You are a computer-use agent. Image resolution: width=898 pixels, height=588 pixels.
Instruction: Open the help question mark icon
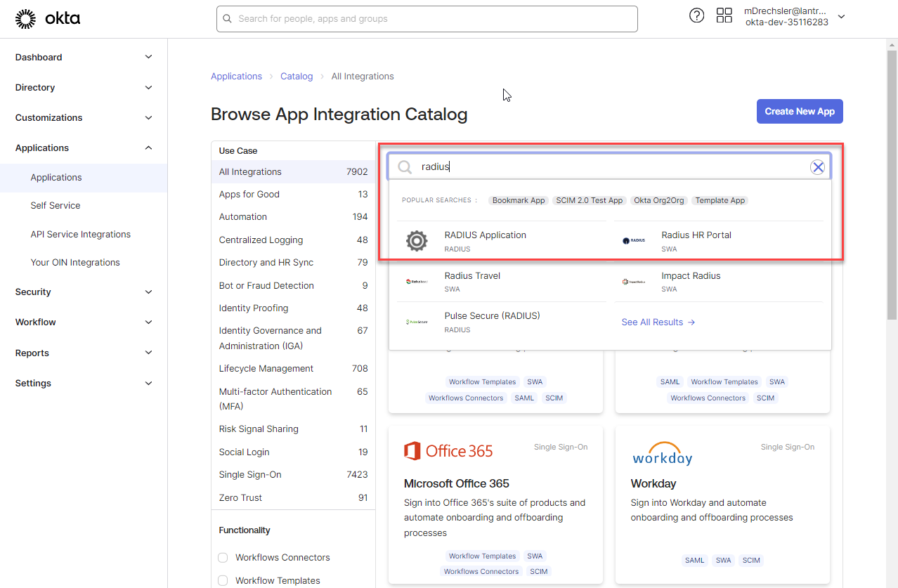pos(696,15)
